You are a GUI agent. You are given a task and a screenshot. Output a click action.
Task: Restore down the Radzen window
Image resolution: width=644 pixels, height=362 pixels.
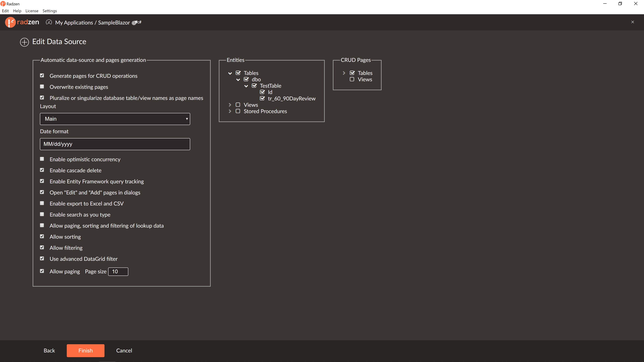620,4
